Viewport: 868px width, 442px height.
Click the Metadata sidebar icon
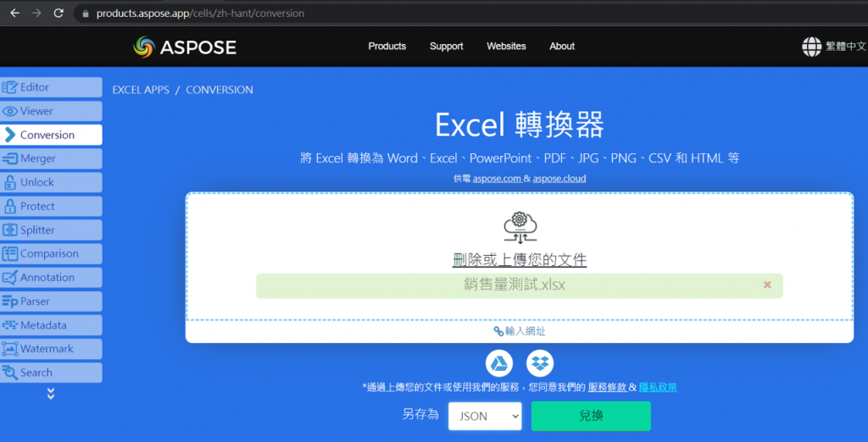click(x=10, y=325)
